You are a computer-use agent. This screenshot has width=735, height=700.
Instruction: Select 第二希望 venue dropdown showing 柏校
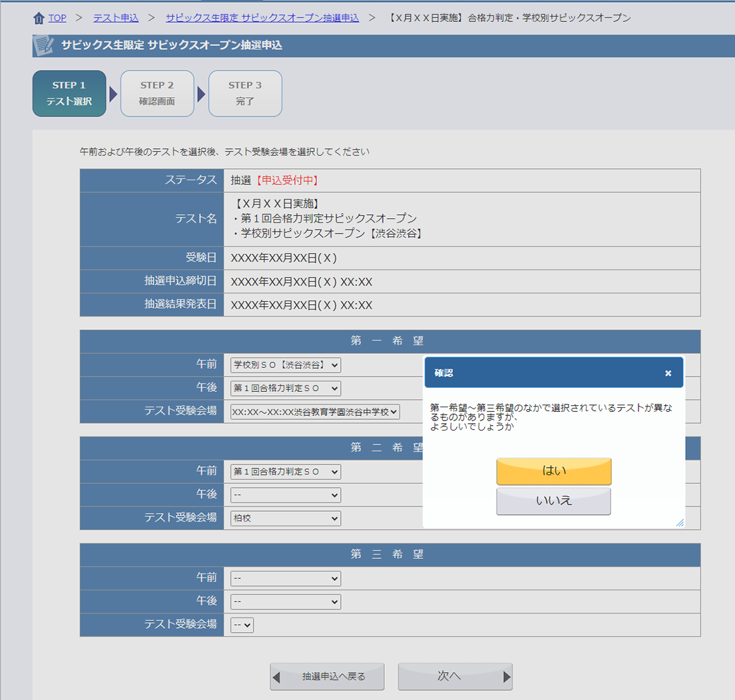(x=286, y=518)
